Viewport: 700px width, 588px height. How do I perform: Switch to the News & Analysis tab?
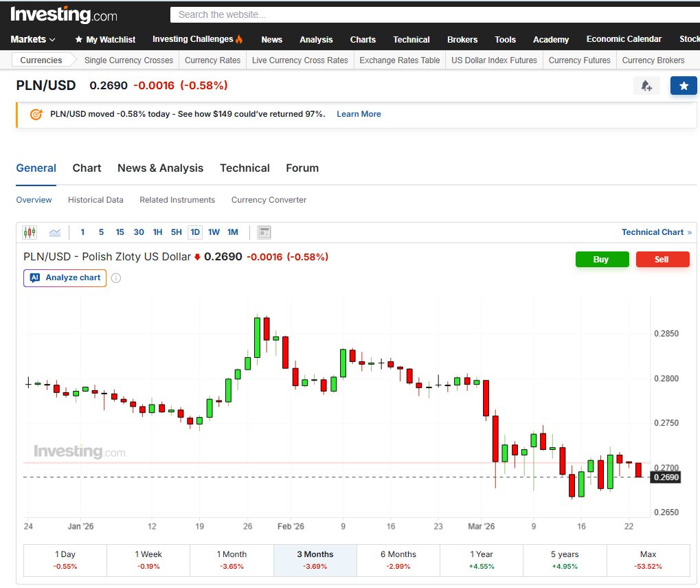coord(160,168)
